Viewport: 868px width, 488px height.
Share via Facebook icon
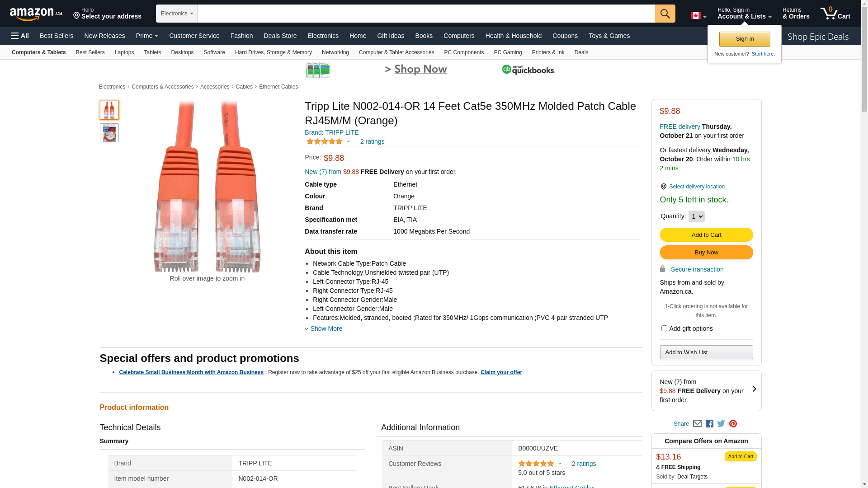[709, 424]
